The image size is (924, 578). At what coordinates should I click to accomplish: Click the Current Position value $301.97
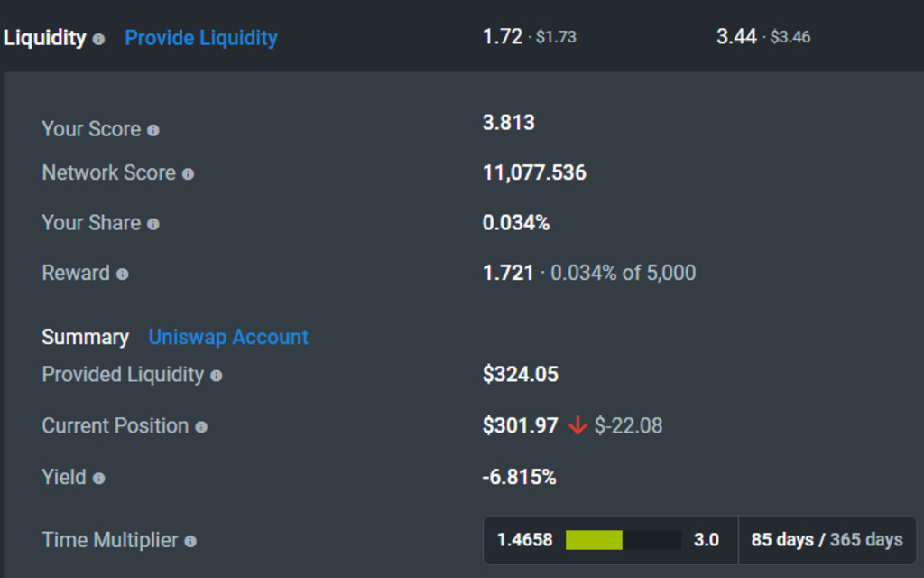520,425
